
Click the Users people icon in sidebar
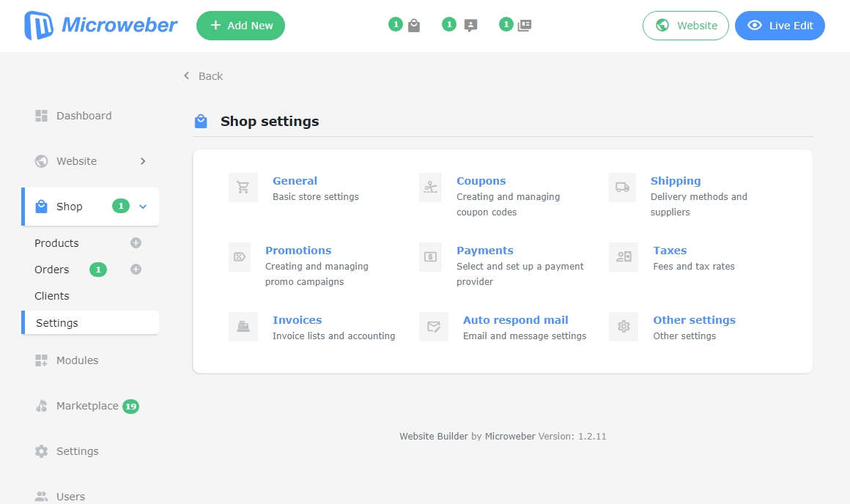[41, 497]
